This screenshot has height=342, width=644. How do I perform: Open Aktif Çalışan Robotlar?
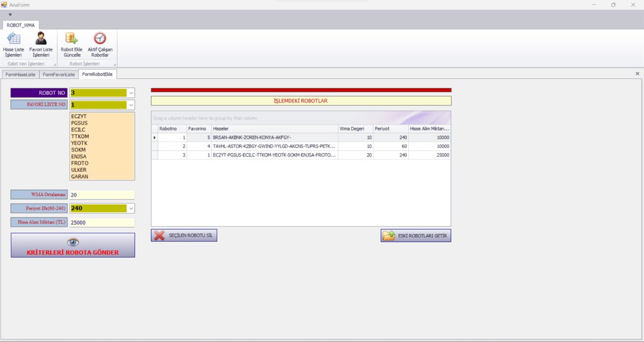[x=100, y=44]
